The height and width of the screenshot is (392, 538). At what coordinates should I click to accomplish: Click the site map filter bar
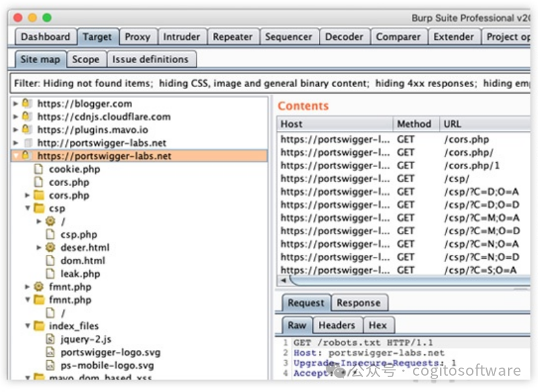point(271,84)
